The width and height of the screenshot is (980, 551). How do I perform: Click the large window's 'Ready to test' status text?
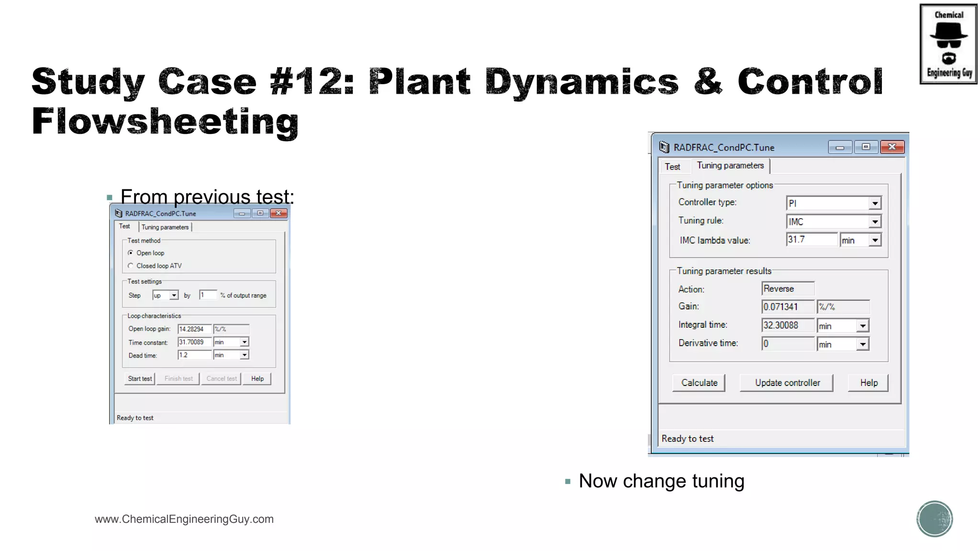687,439
